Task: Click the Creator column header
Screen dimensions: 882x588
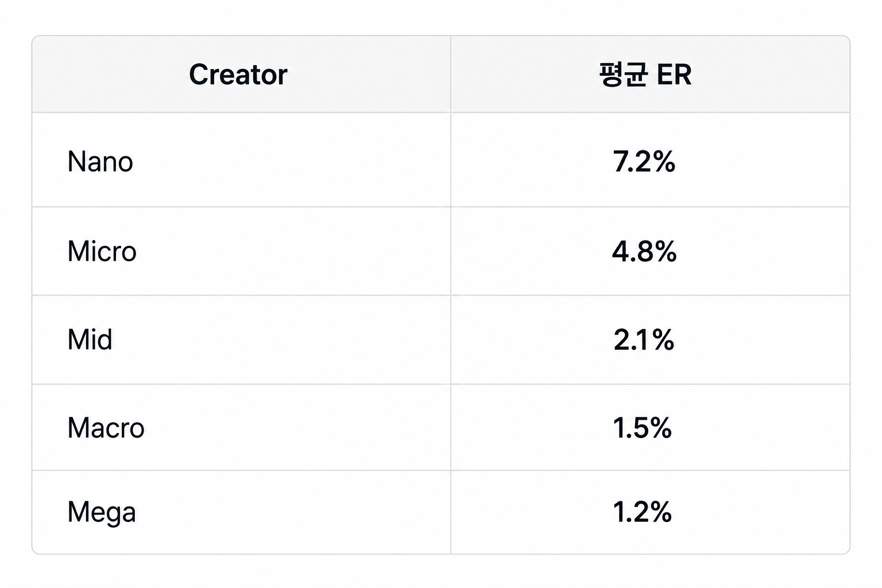Action: (238, 75)
